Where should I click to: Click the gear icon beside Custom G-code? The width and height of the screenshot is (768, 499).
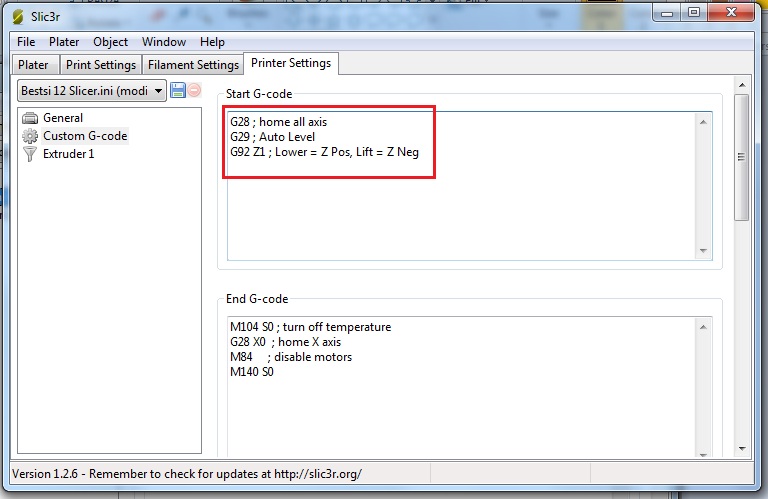tap(30, 136)
